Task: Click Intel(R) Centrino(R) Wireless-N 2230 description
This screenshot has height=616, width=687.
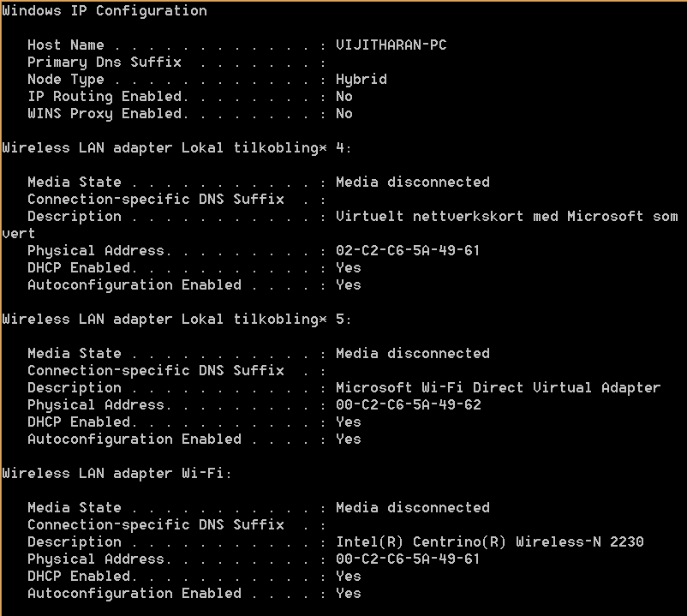Action: point(489,542)
